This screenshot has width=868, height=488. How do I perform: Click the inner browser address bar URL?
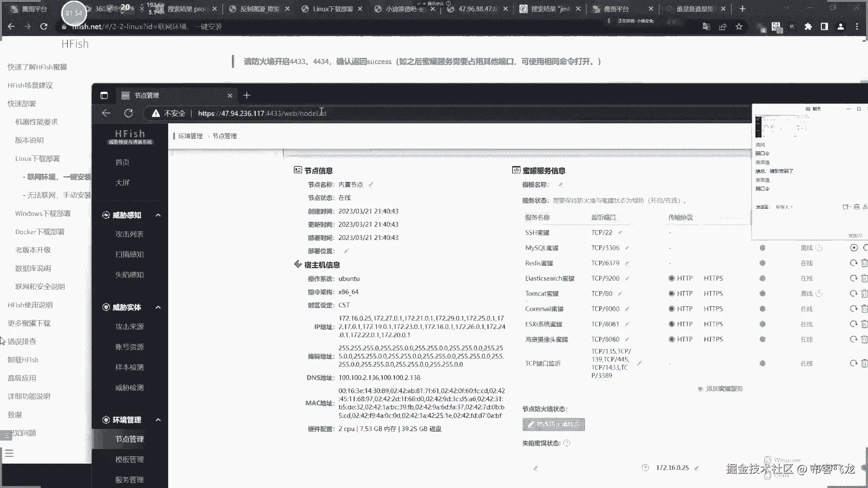(262, 113)
